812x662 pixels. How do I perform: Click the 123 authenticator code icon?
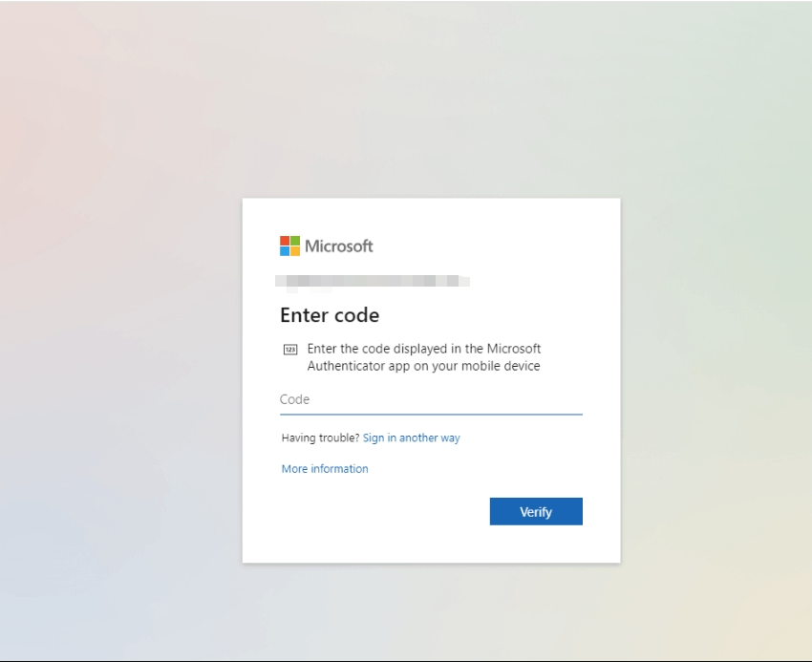290,350
